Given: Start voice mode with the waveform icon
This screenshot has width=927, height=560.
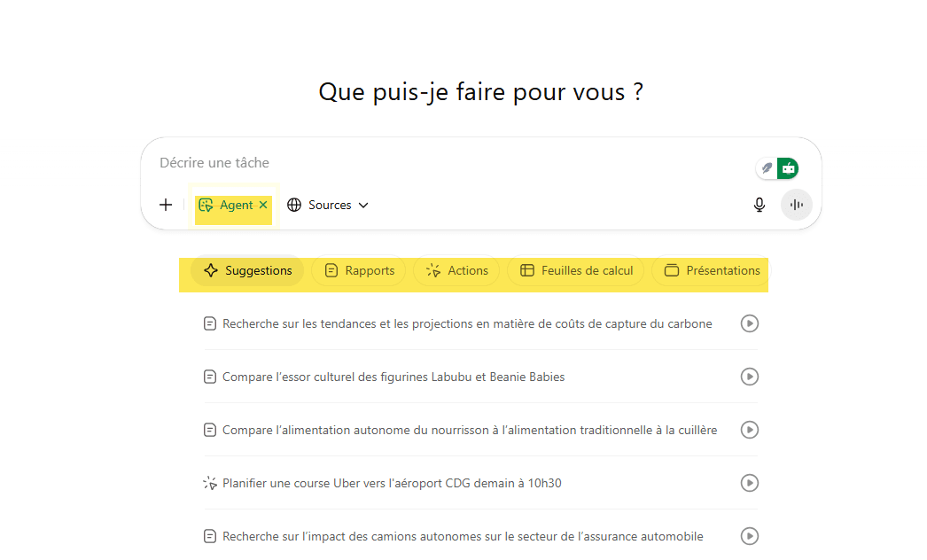Looking at the screenshot, I should (x=796, y=205).
